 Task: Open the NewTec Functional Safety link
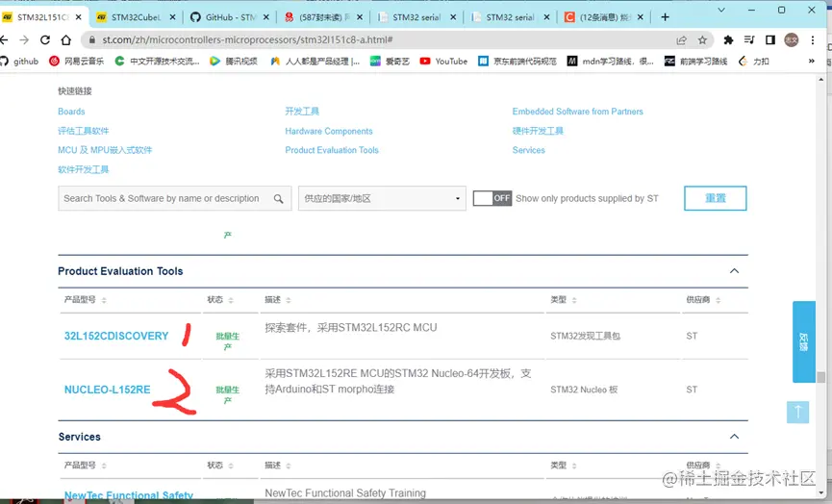click(x=129, y=495)
